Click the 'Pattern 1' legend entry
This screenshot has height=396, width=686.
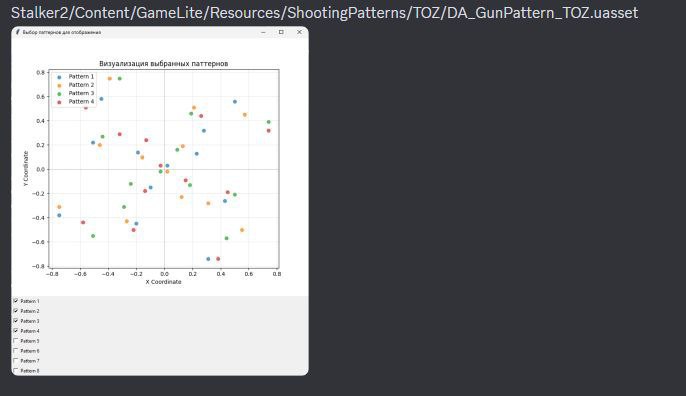[81, 76]
